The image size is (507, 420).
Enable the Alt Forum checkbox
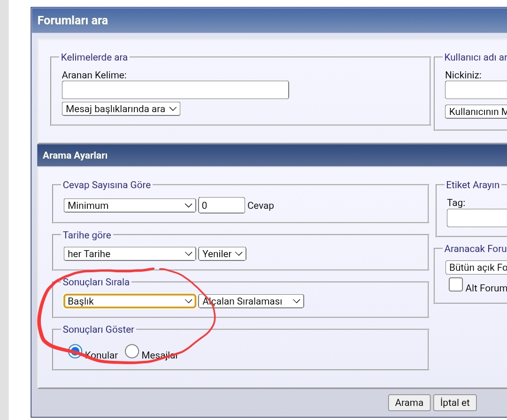[455, 285]
